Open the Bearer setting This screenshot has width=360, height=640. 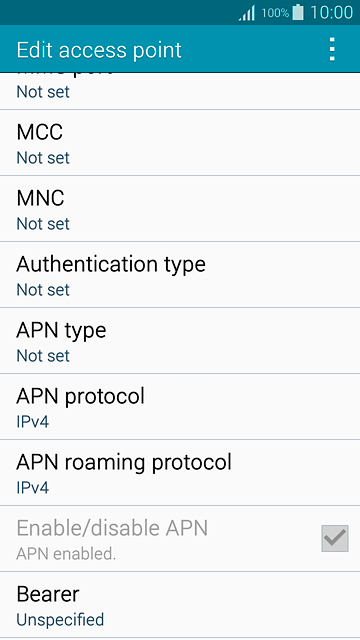coord(180,604)
